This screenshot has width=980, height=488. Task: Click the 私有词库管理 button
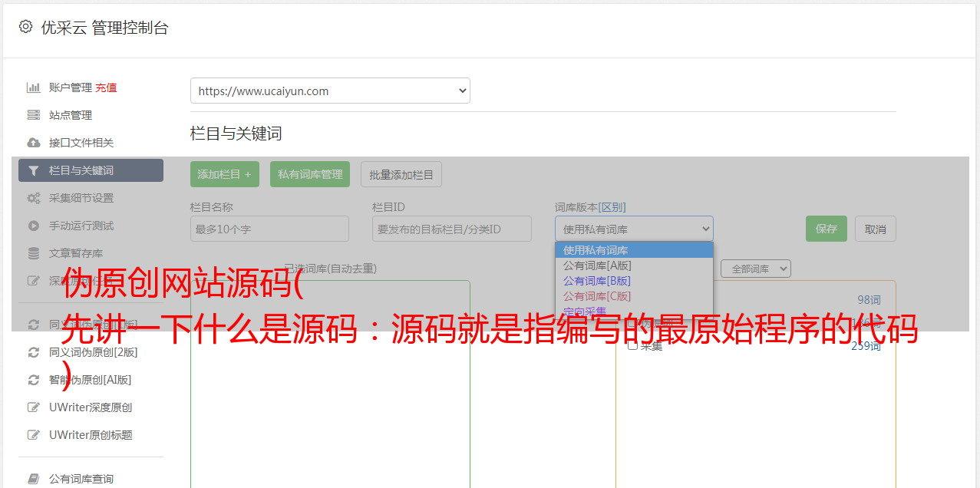pyautogui.click(x=310, y=174)
